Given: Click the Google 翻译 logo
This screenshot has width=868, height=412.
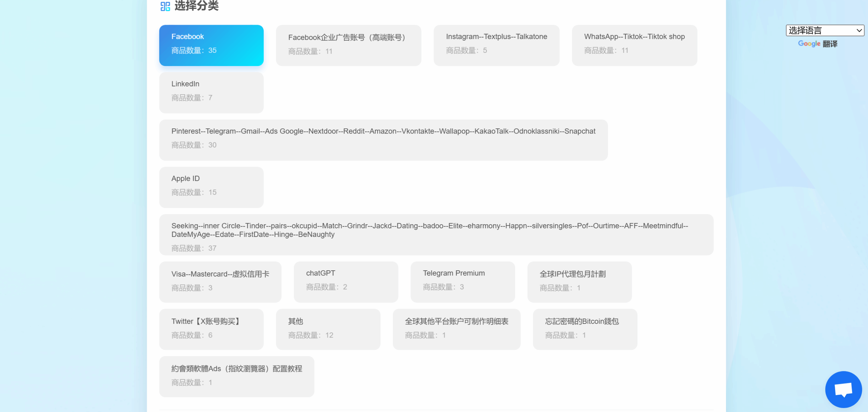Looking at the screenshot, I should coord(817,44).
